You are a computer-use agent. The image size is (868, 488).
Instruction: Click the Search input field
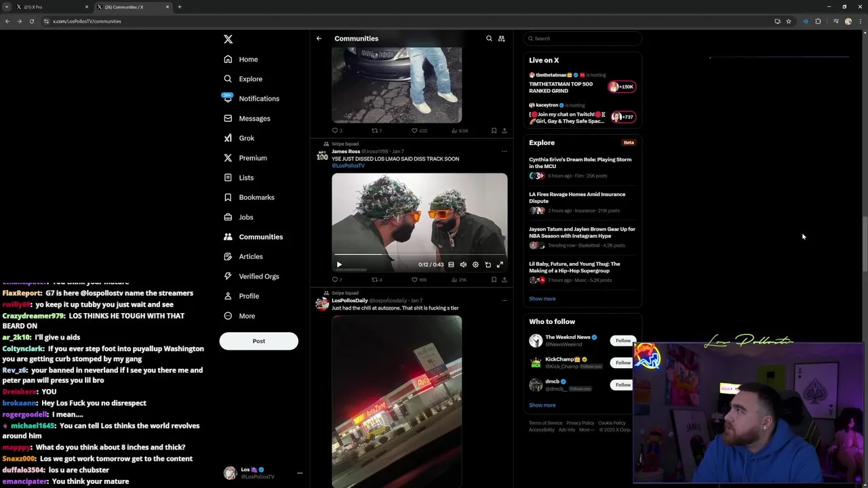pyautogui.click(x=583, y=39)
